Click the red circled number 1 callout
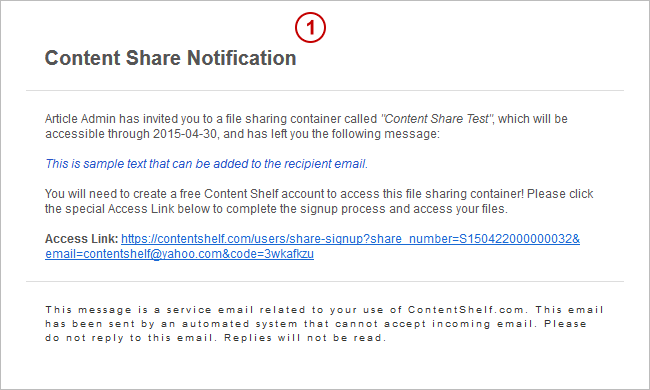650x390 pixels. click(310, 28)
